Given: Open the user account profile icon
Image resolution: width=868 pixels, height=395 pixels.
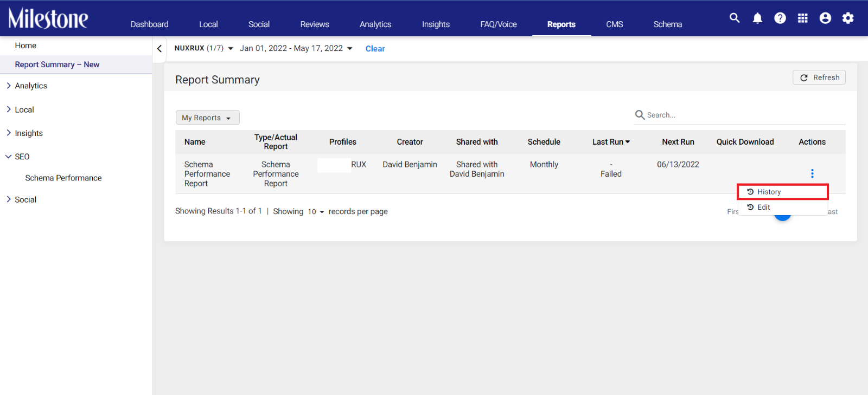Looking at the screenshot, I should 825,18.
